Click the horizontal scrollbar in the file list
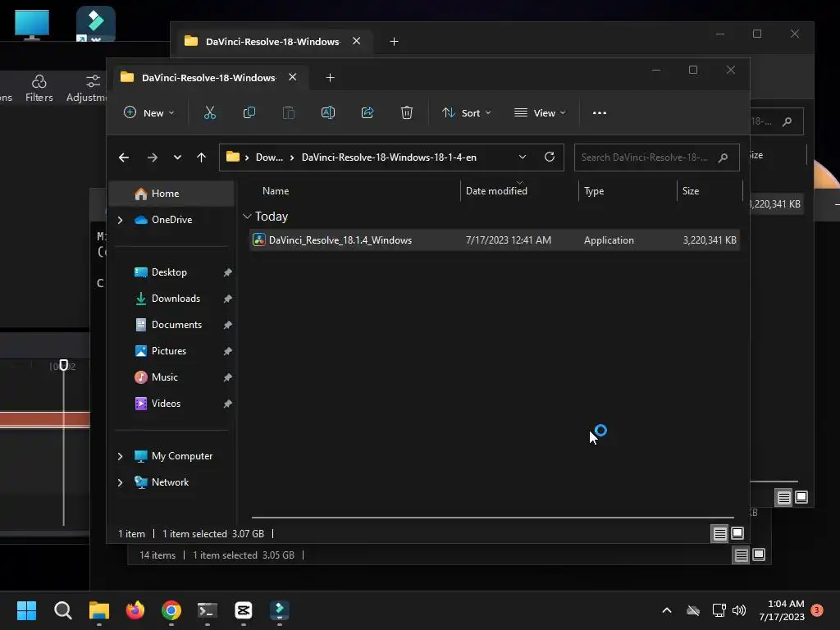The height and width of the screenshot is (630, 840). point(492,518)
